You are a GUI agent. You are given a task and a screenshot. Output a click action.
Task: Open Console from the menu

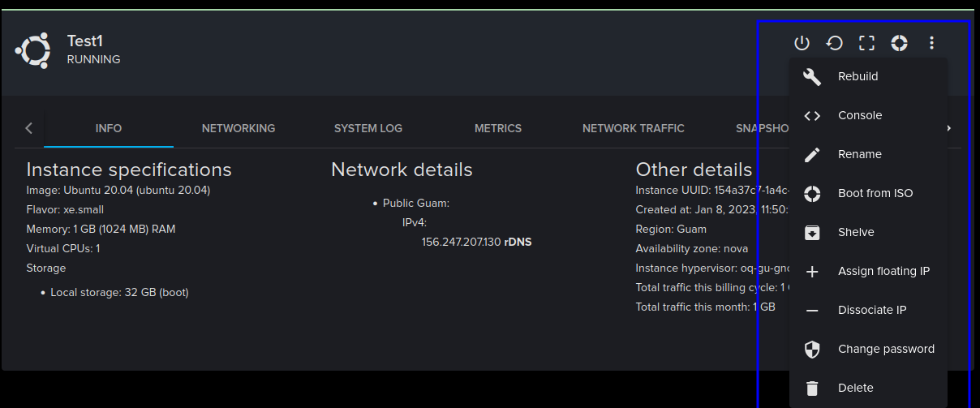(859, 115)
